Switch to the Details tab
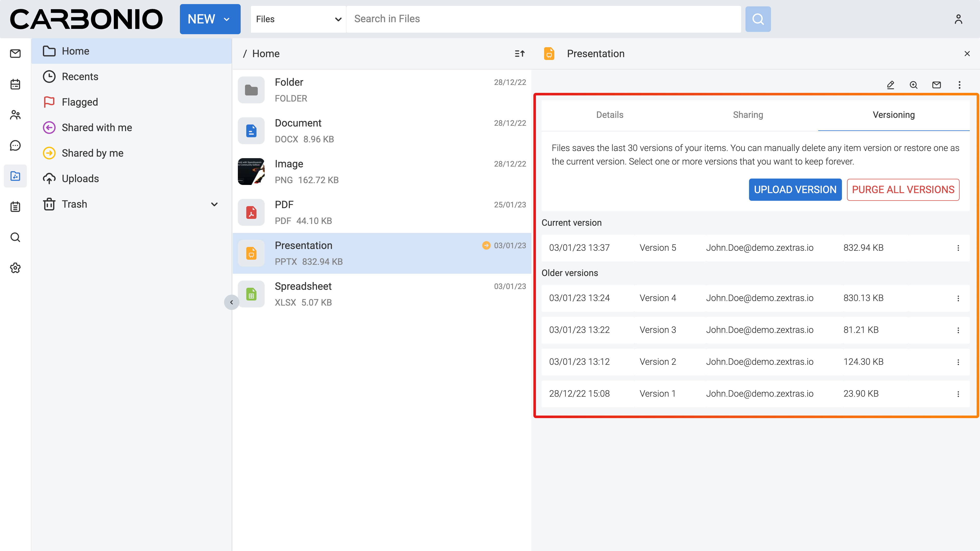Image resolution: width=980 pixels, height=551 pixels. coord(609,115)
